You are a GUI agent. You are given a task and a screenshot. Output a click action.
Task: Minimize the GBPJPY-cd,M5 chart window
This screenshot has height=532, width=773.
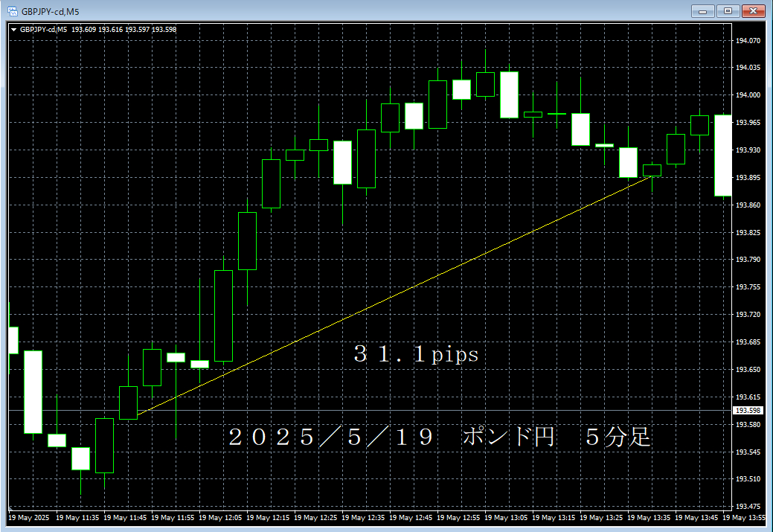(702, 10)
